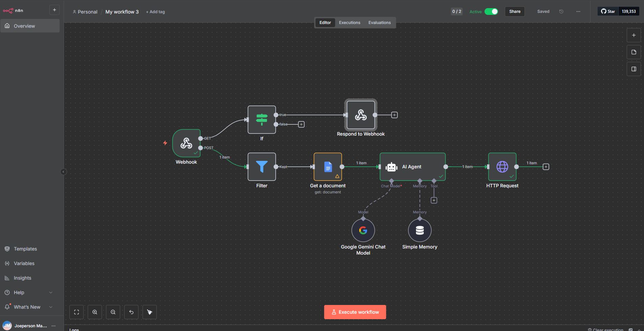This screenshot has width=644, height=331.
Task: Click the 0 / 2 counter badge
Action: pyautogui.click(x=456, y=11)
